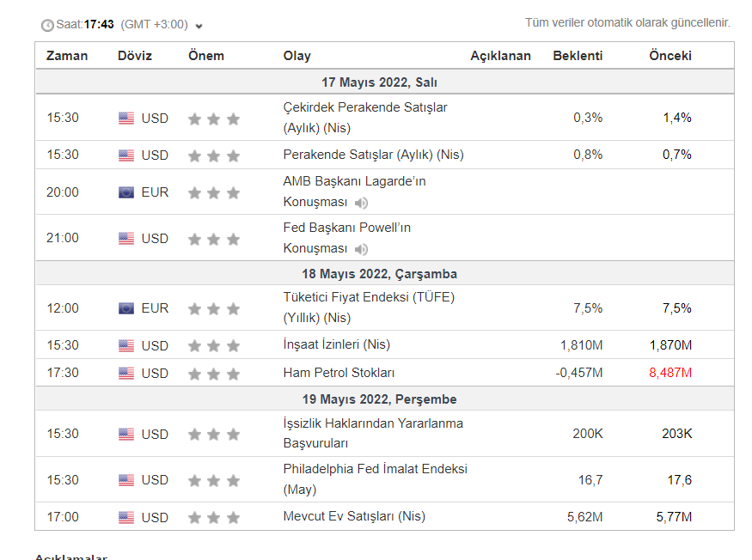Click the Önem column header
Screen dimensions: 752x560
[206, 56]
